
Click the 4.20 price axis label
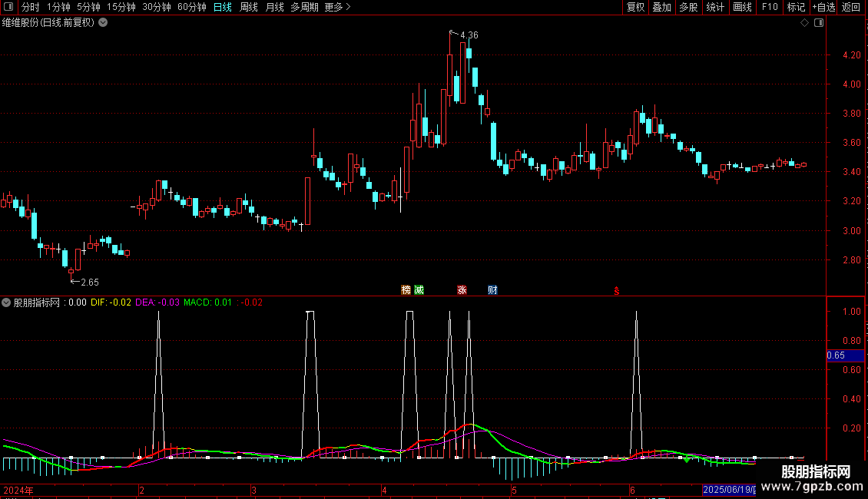click(851, 55)
